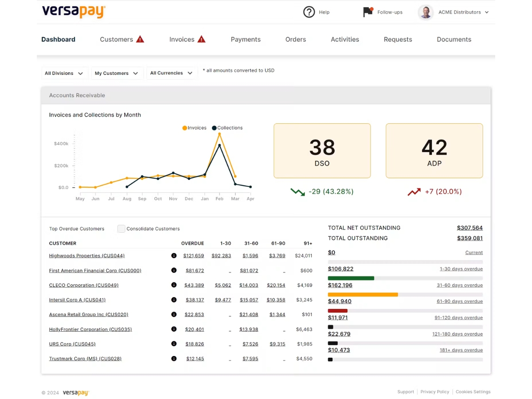Open the $20,154 61-90 amount for CLECO

pos(276,285)
